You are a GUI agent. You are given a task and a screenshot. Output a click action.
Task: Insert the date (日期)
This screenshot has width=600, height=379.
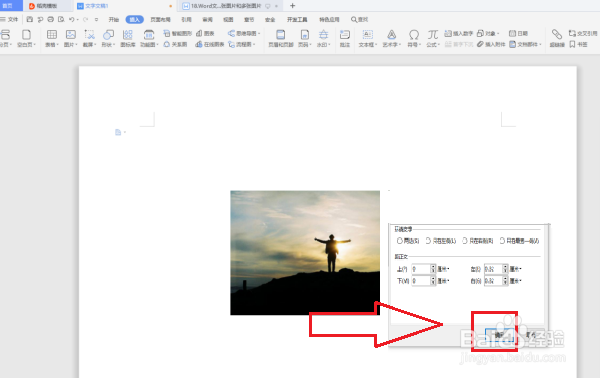point(518,33)
